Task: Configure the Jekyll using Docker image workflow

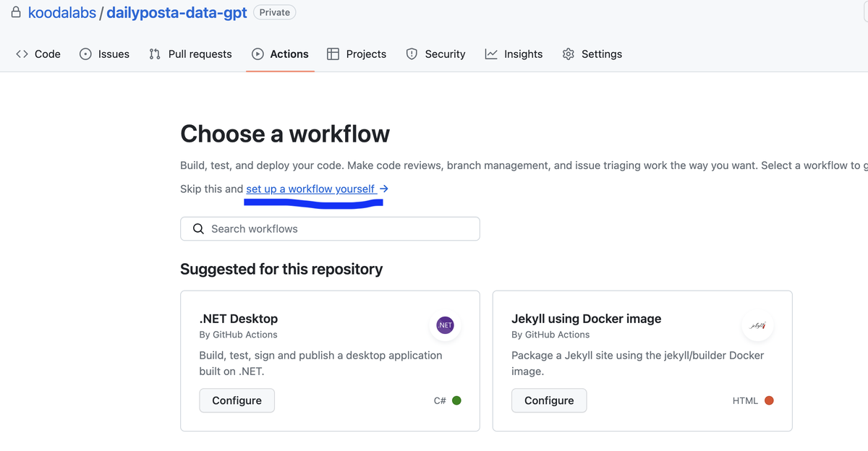Action: pyautogui.click(x=549, y=400)
